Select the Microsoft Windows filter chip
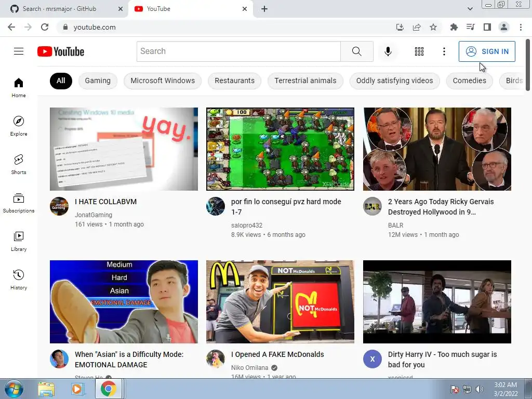 click(163, 81)
